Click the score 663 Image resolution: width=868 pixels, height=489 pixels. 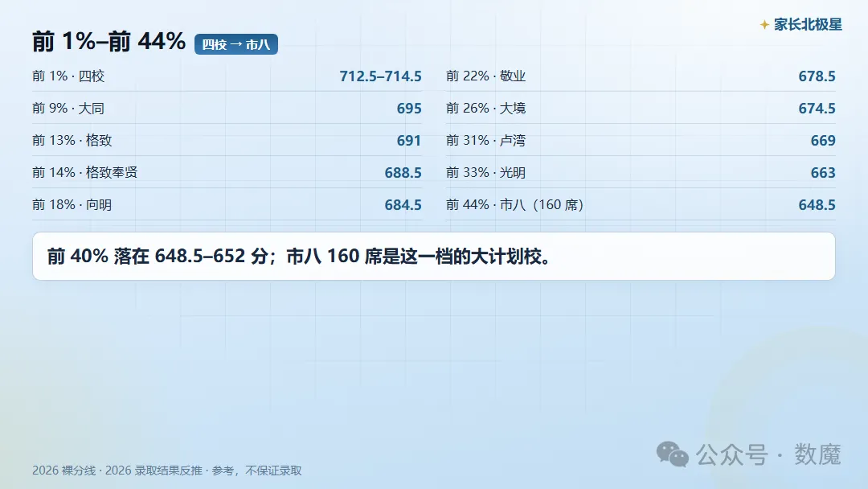823,172
